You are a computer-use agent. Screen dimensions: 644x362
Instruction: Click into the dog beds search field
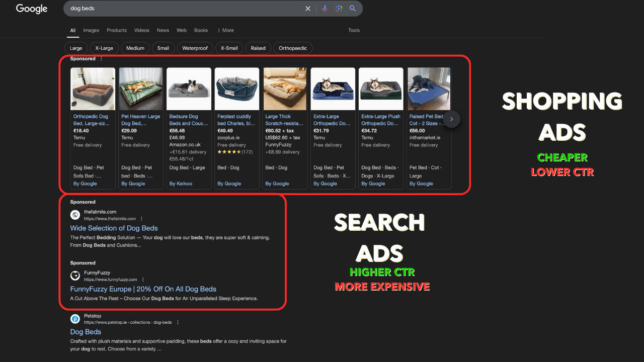[x=184, y=9]
